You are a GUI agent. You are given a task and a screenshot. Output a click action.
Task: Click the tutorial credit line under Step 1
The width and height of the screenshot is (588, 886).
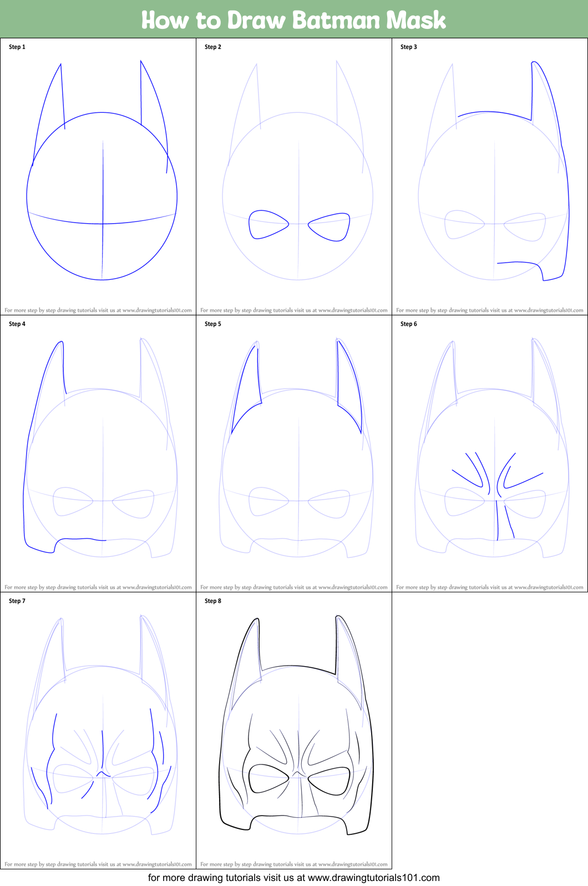pos(98,310)
